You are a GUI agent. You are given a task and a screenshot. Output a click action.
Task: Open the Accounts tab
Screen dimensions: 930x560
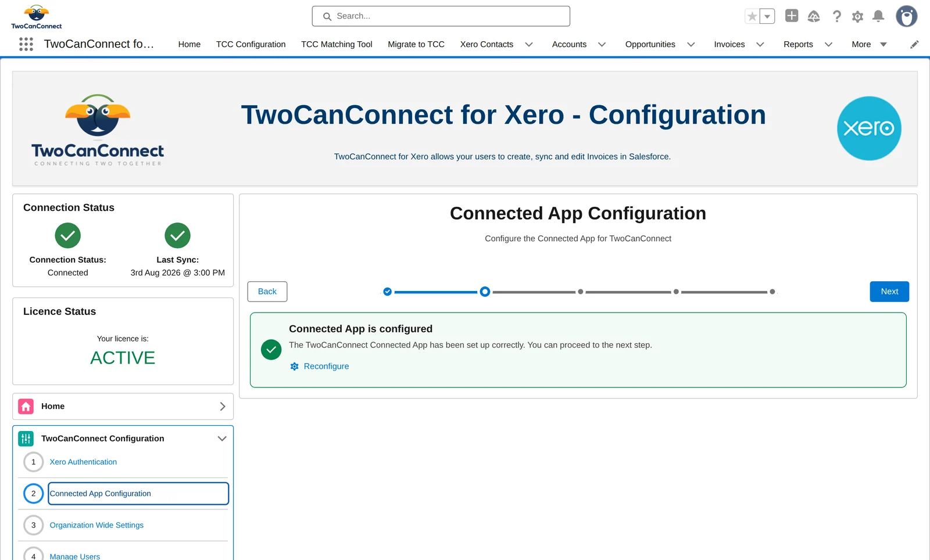coord(569,44)
